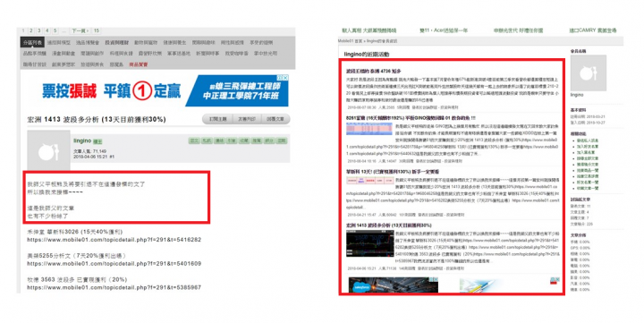Viewport: 644px width, 323px height.
Task: Open the 健康與養生 category
Action: [x=174, y=42]
